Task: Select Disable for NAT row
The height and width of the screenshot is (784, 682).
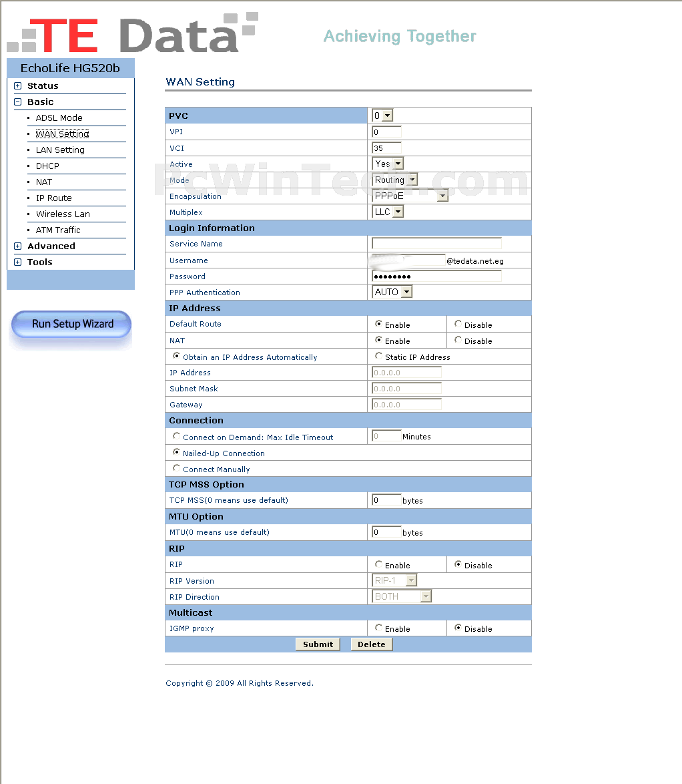Action: (458, 340)
